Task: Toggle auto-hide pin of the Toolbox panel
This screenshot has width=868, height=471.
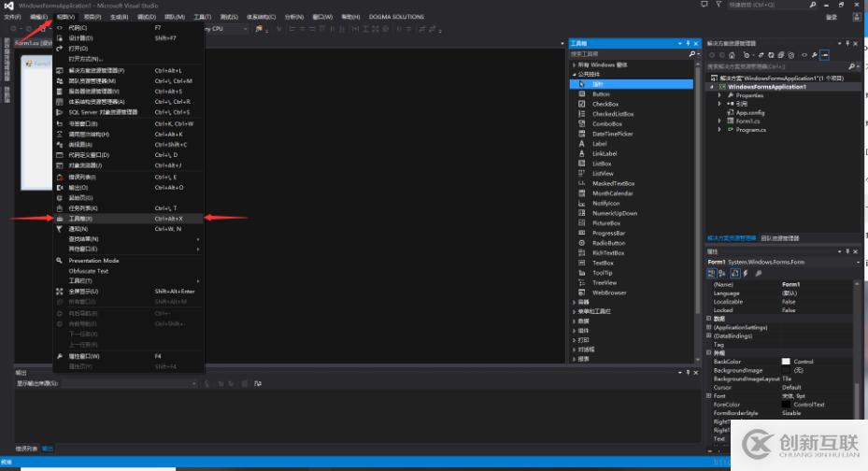Action: coord(688,43)
